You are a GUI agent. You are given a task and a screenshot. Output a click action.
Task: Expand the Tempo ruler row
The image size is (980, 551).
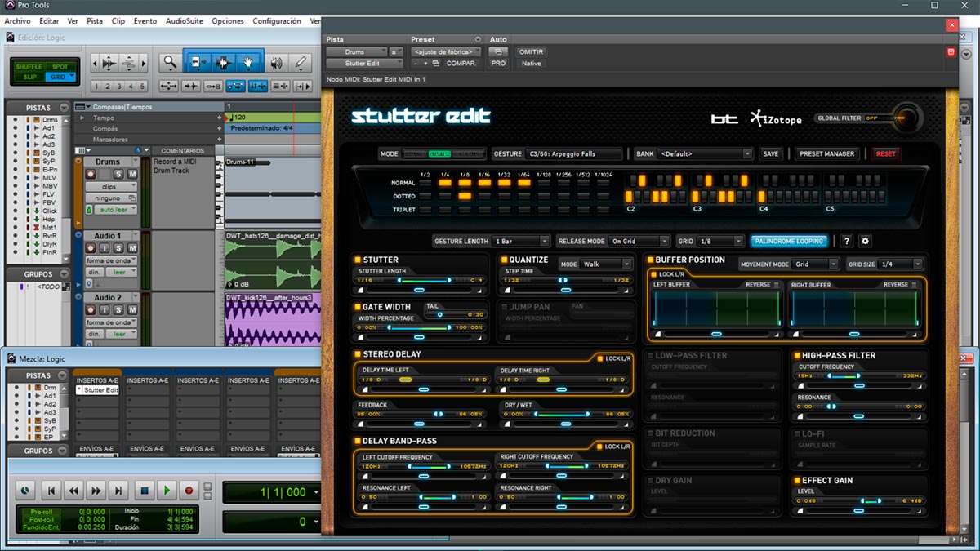coord(82,118)
